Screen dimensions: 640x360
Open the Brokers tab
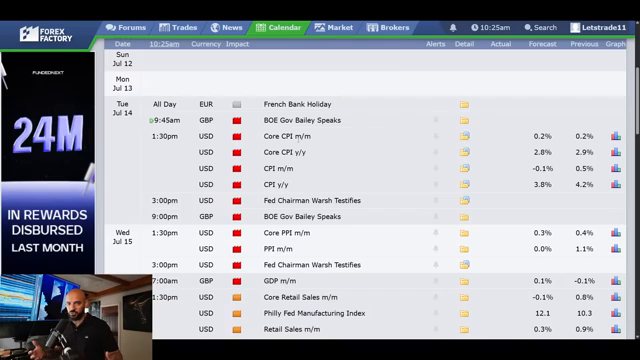(x=388, y=28)
